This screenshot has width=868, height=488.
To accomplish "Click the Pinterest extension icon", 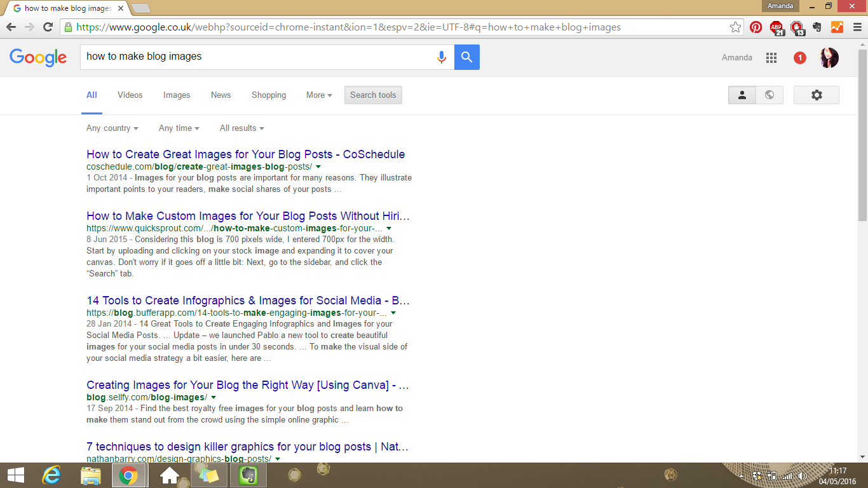I will [x=756, y=27].
